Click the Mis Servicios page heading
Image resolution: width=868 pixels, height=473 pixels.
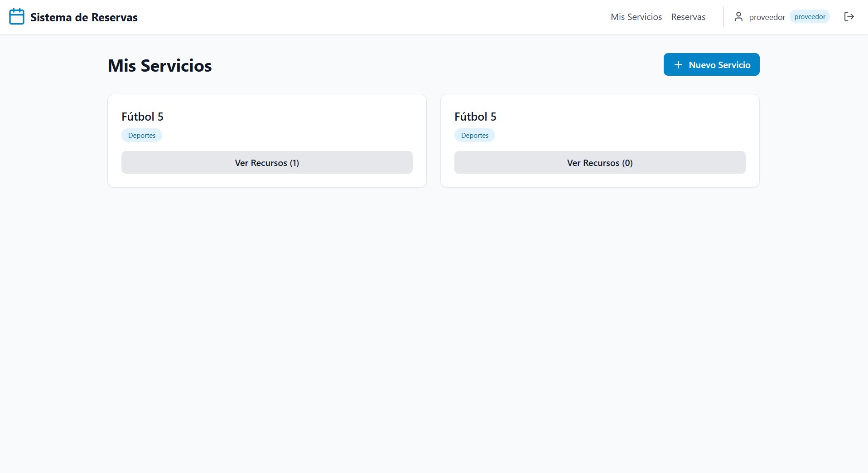pos(159,66)
